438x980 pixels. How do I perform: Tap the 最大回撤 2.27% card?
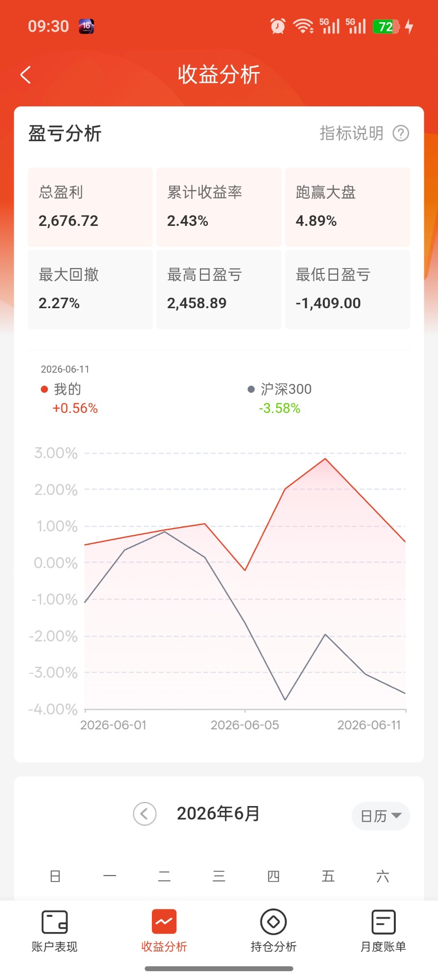(90, 290)
